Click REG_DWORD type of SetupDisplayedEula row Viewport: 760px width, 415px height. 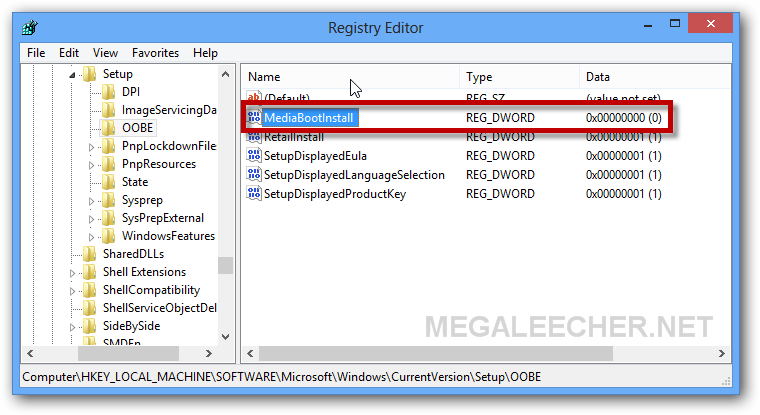500,156
